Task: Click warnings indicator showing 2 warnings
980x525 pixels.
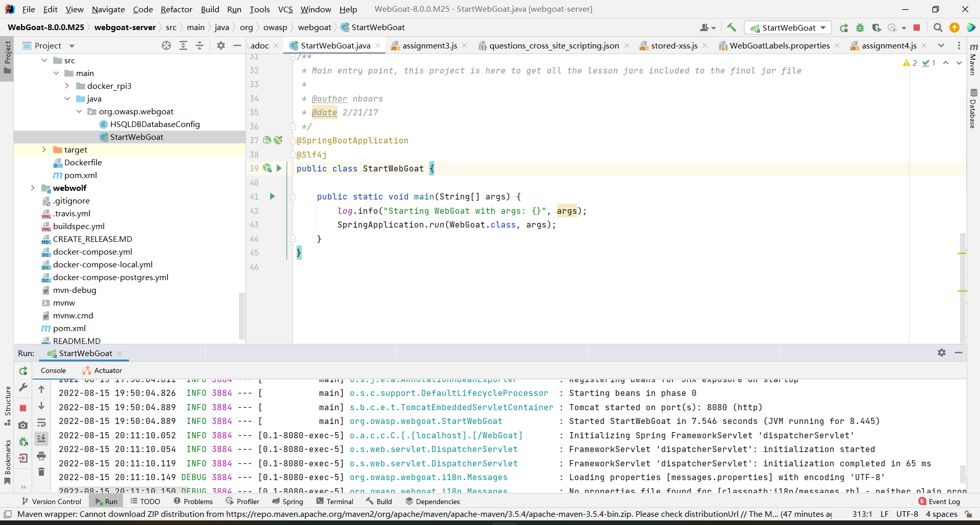Action: click(x=910, y=63)
